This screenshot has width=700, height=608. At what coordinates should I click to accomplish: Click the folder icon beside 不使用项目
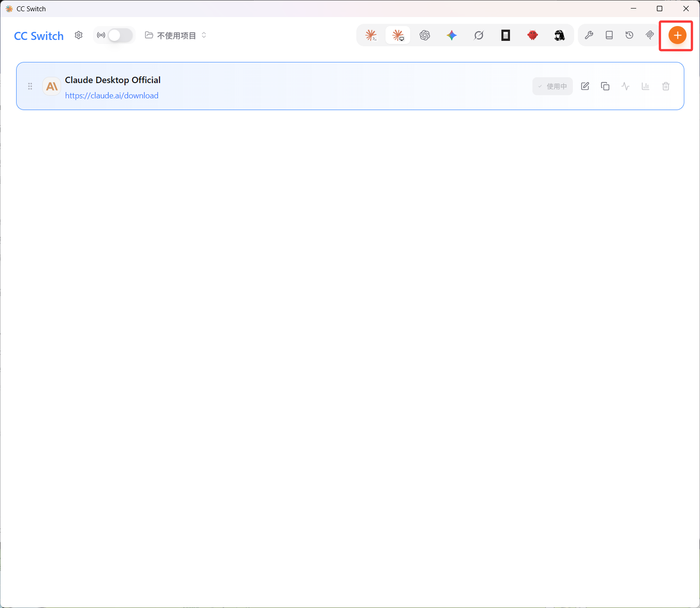[x=149, y=35]
